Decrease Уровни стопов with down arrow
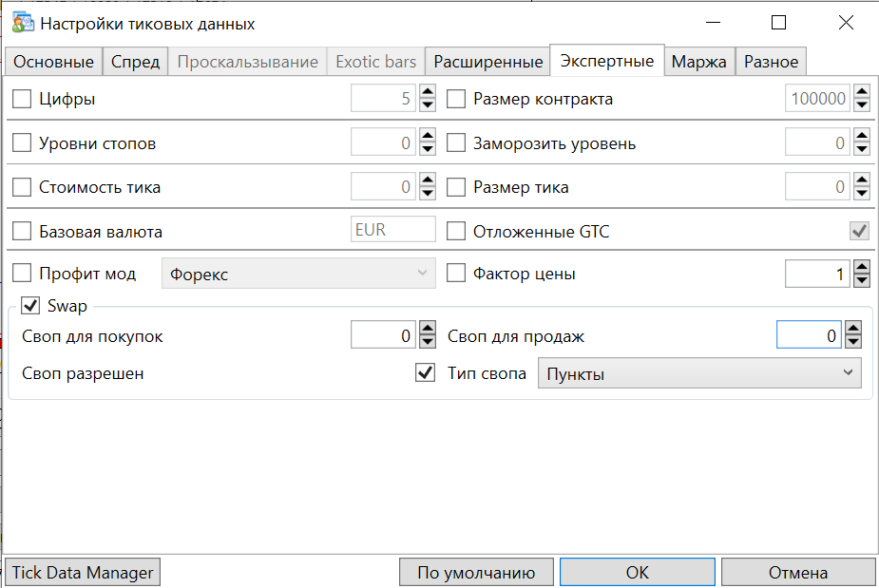Screen dimensions: 879x588 428,149
